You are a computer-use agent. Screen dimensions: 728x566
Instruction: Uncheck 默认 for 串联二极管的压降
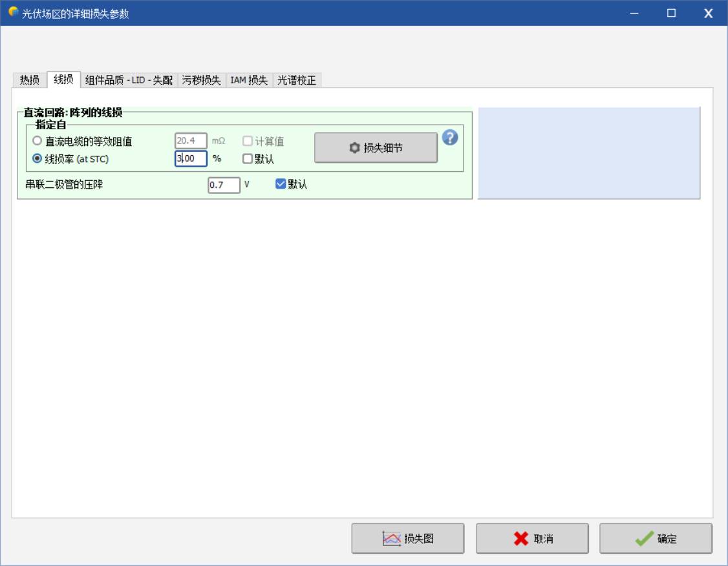pos(281,184)
